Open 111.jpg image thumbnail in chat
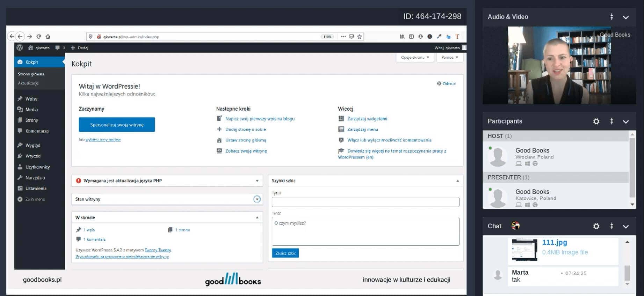Screen dimensions: 644x296 (524, 250)
